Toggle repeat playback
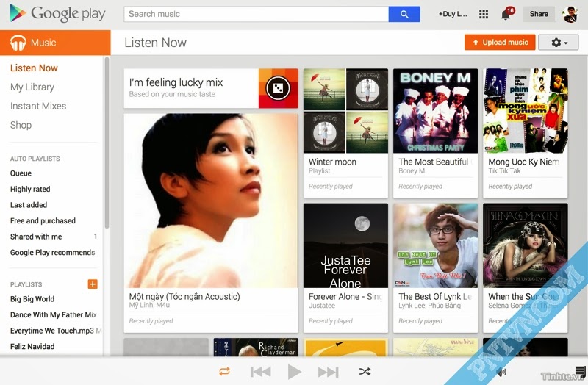 click(224, 372)
